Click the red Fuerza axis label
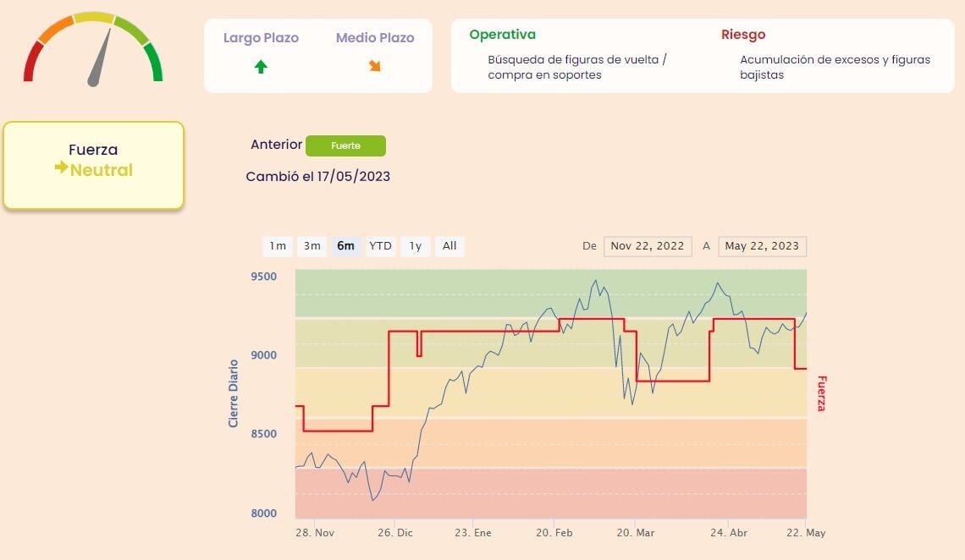Viewport: 965px width, 560px height. (821, 393)
